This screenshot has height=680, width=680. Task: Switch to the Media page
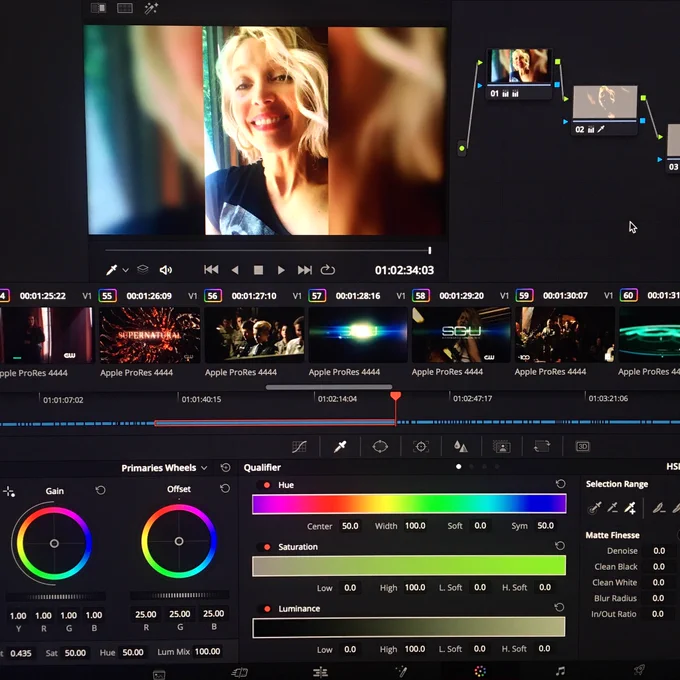(x=159, y=674)
